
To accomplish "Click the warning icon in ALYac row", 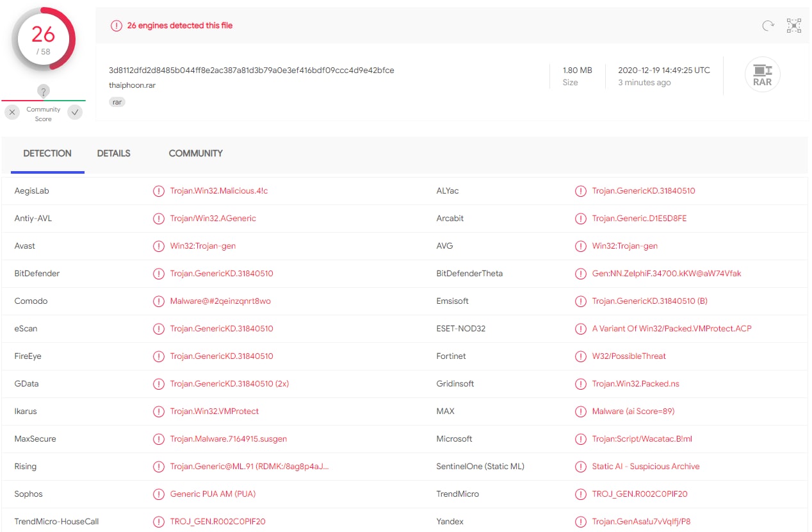I will (x=580, y=191).
